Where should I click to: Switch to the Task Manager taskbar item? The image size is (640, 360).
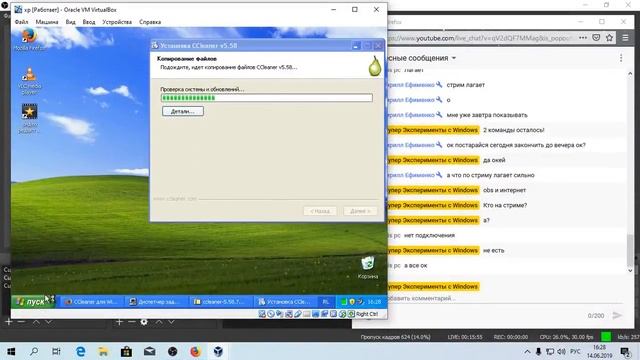click(157, 302)
